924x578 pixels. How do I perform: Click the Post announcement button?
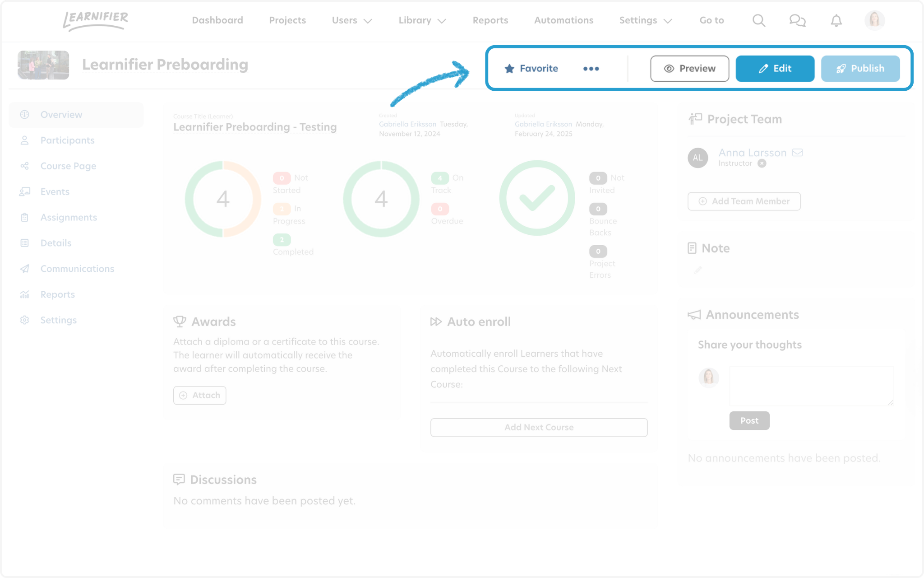749,421
